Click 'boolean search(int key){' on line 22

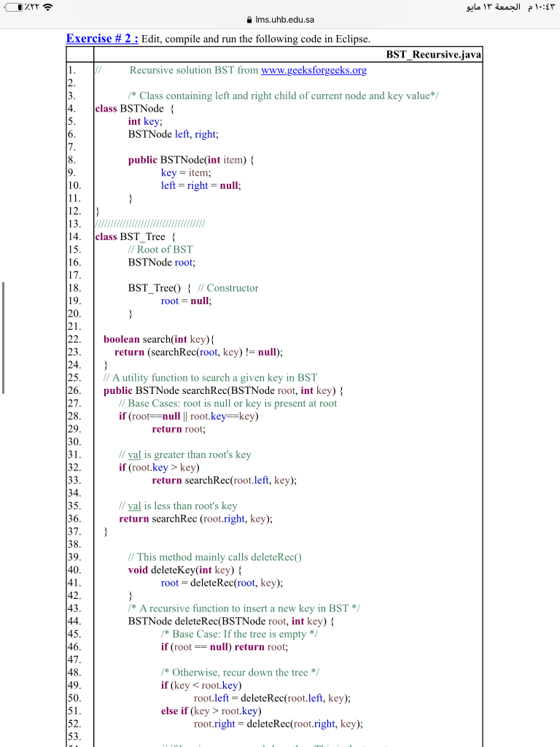point(159,339)
